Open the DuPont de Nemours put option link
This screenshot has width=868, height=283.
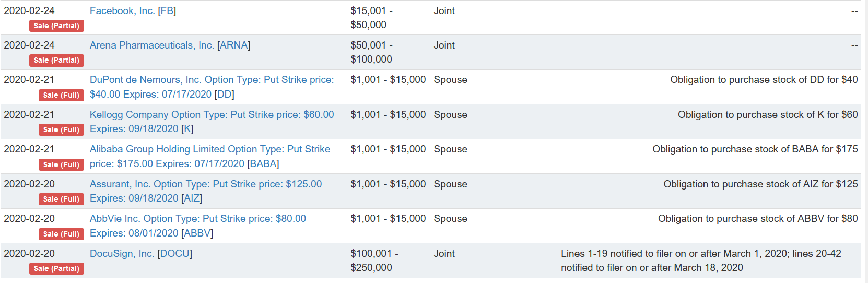coord(212,87)
